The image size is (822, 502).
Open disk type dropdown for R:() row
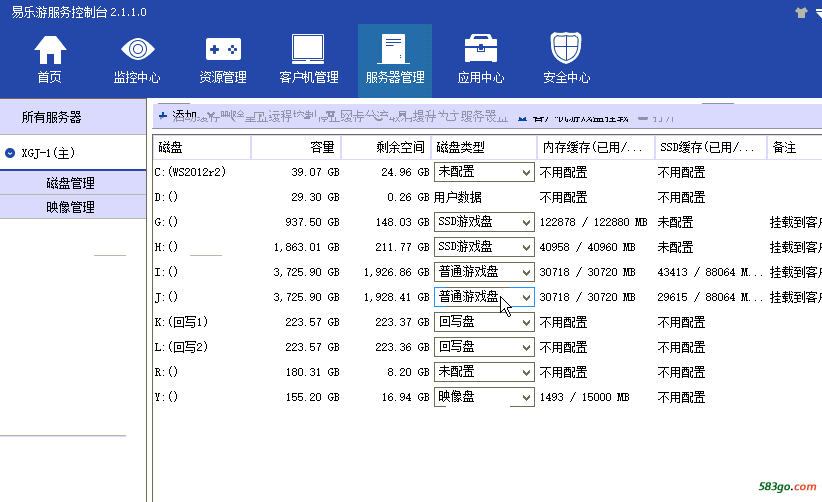(x=484, y=372)
